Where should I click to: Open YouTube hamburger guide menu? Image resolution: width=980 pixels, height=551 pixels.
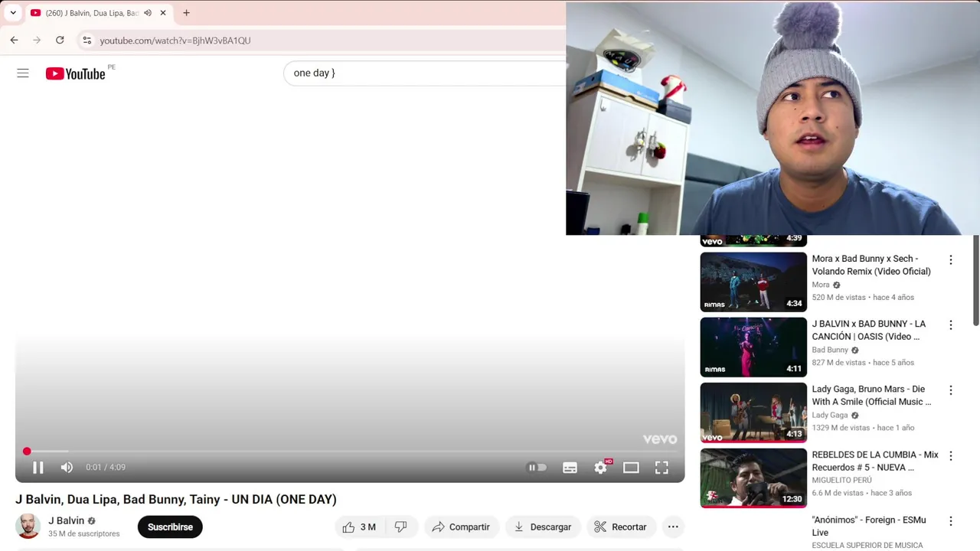coord(23,73)
